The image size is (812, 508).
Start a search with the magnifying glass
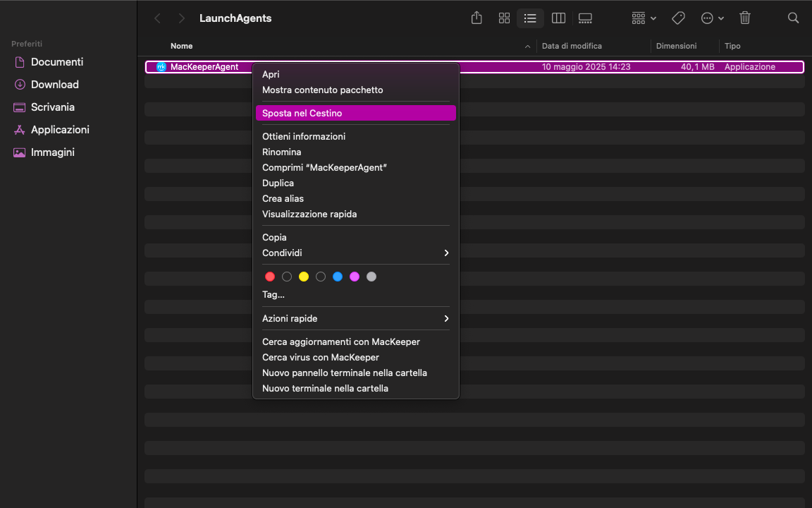(x=794, y=18)
